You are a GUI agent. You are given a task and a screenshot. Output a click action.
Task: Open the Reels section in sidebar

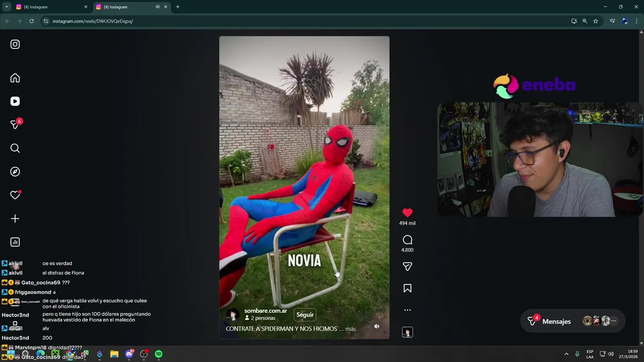tap(15, 101)
